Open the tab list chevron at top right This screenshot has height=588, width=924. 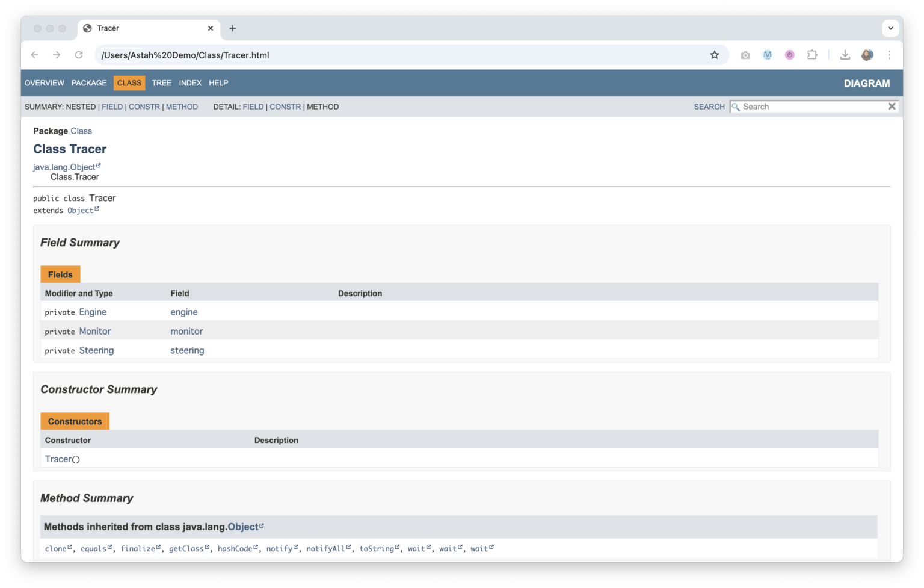(890, 28)
